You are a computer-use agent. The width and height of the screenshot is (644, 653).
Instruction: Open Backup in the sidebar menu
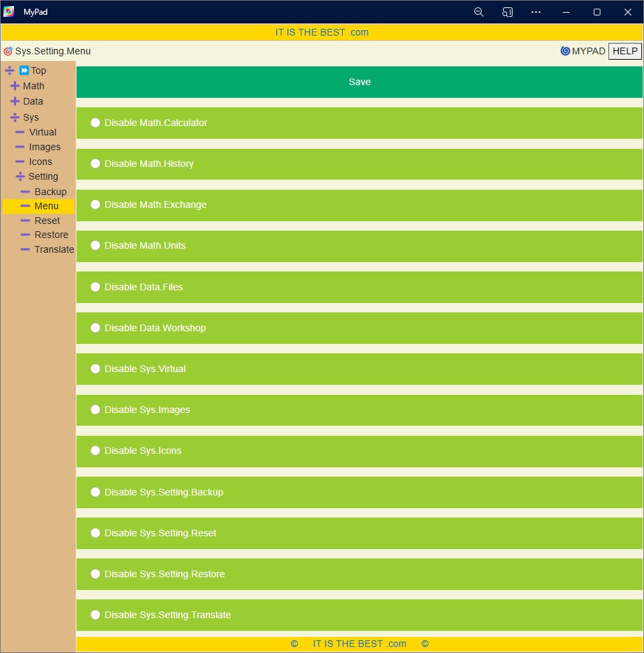50,192
